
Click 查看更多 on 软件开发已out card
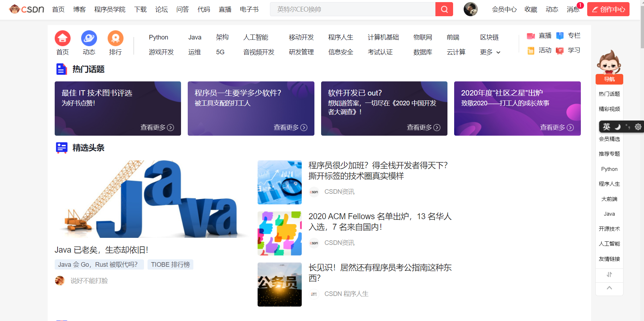point(423,128)
